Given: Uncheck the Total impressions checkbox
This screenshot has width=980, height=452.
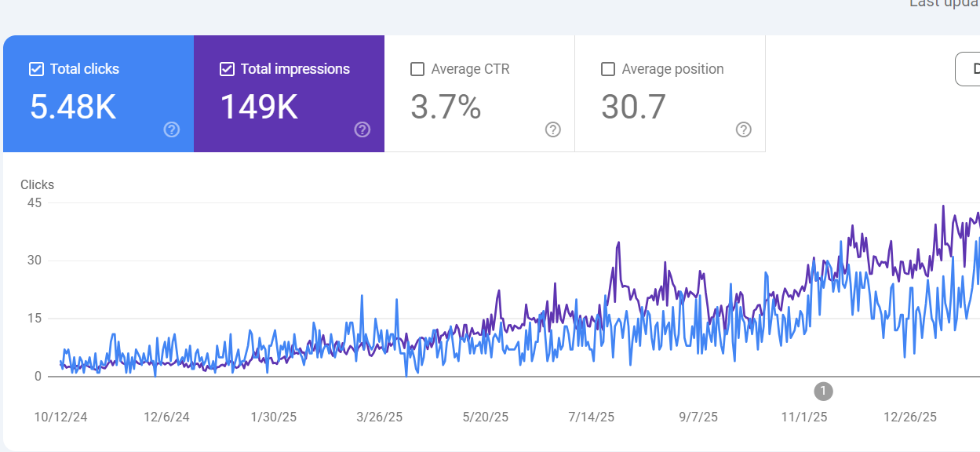Looking at the screenshot, I should tap(227, 69).
